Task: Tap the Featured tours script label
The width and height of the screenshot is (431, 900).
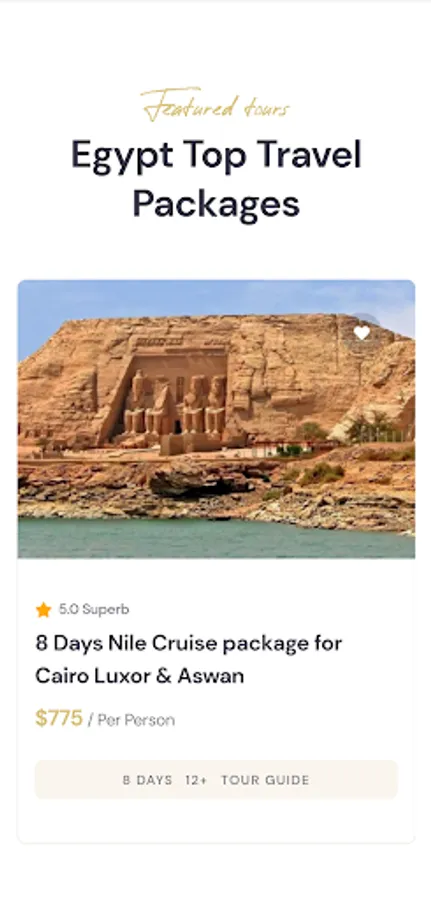Action: [x=215, y=105]
